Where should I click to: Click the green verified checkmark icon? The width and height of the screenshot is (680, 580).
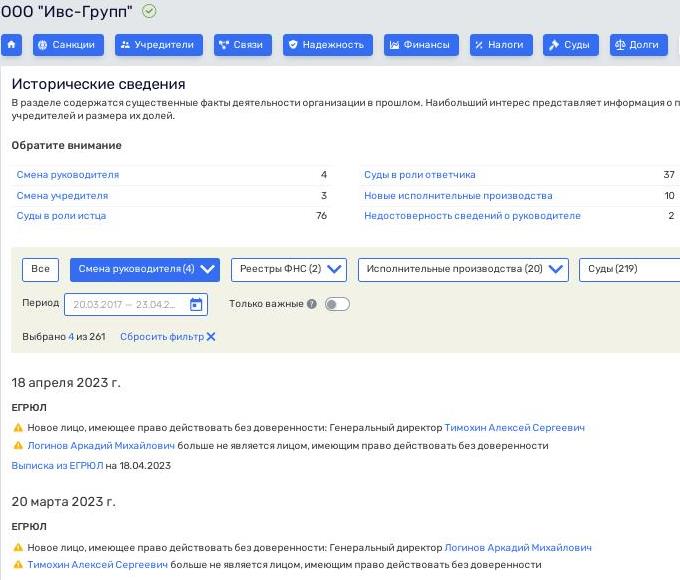click(x=149, y=11)
